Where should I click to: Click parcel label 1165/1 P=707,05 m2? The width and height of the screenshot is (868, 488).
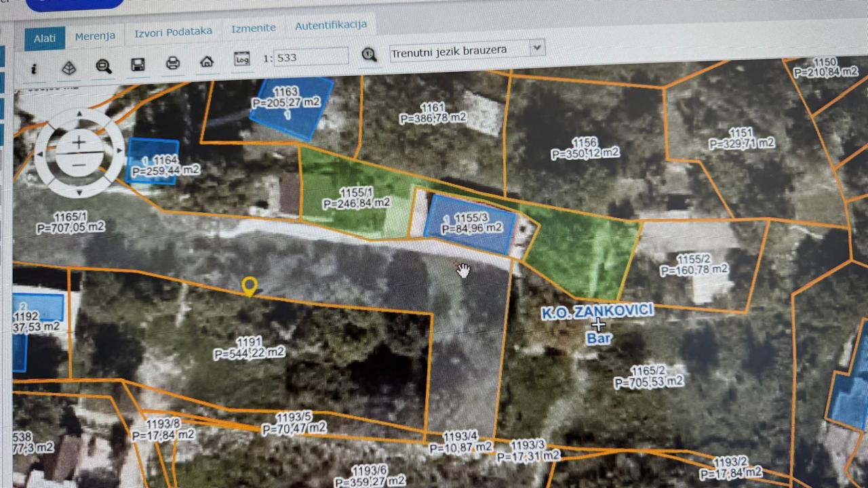tap(71, 222)
